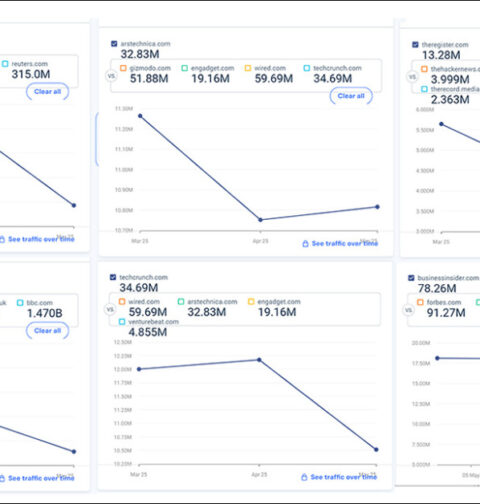Click Mar 25 axis label on techcrunch chart
Screen dimensions: 480x504
(139, 475)
